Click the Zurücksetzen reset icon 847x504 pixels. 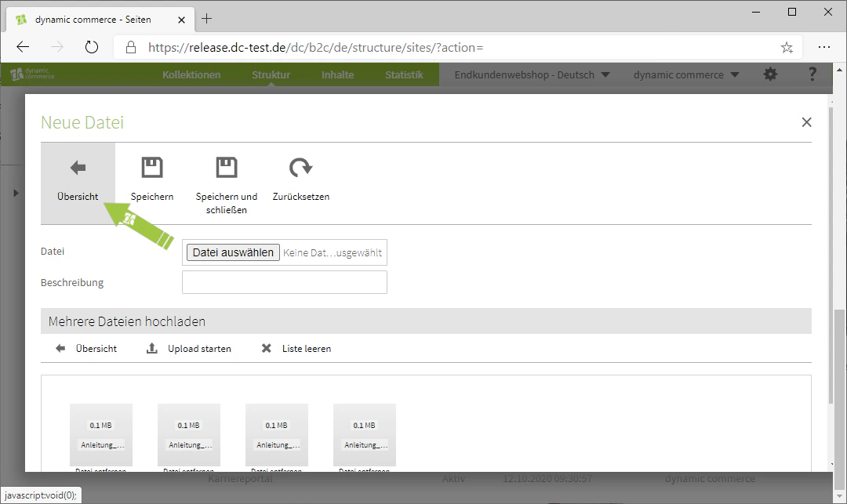click(300, 167)
